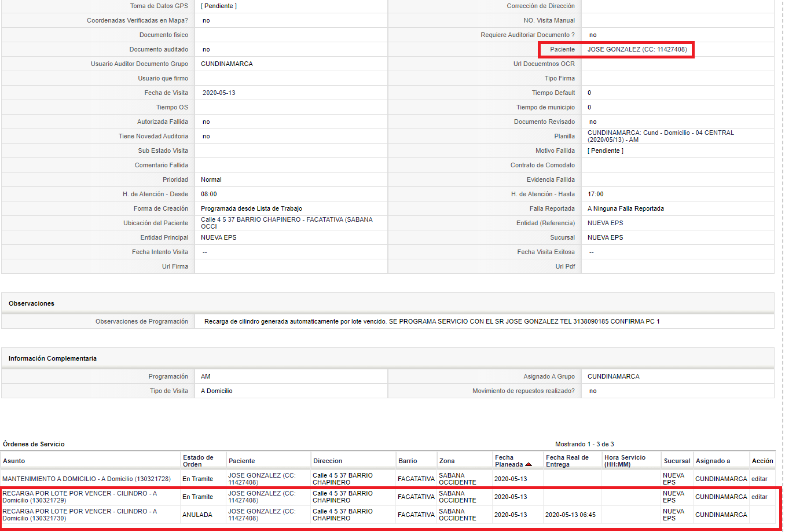
Task: Click the Mostrando 1 - 3 de 3 counter
Action: 585,444
